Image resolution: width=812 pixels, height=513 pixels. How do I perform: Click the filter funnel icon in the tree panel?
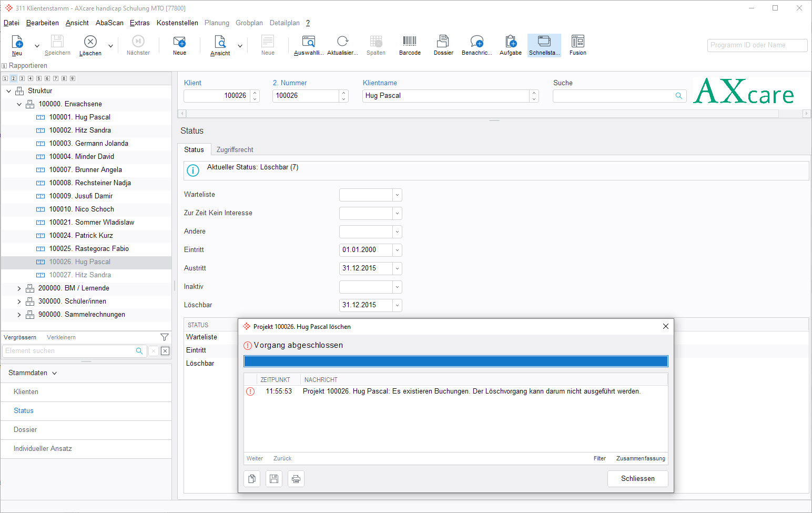(165, 337)
